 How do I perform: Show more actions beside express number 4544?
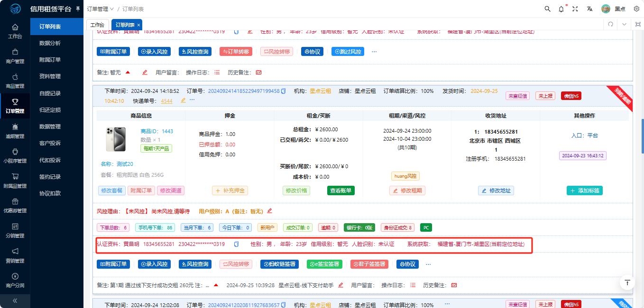click(x=192, y=100)
